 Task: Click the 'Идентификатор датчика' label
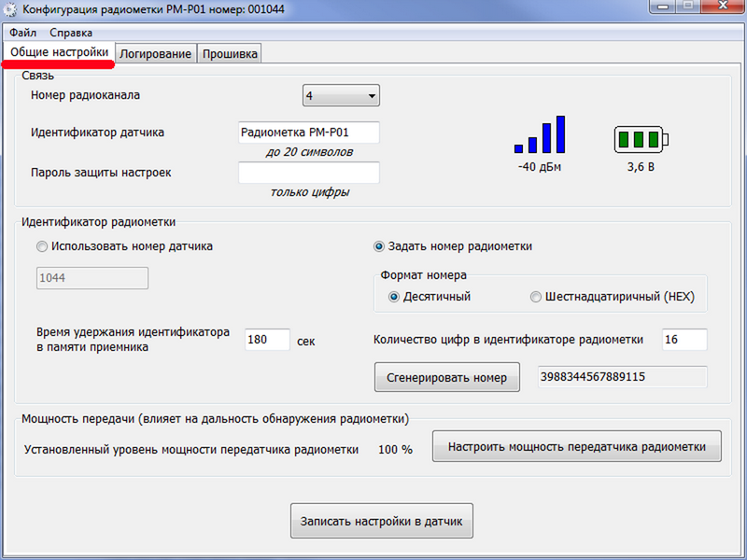[98, 133]
